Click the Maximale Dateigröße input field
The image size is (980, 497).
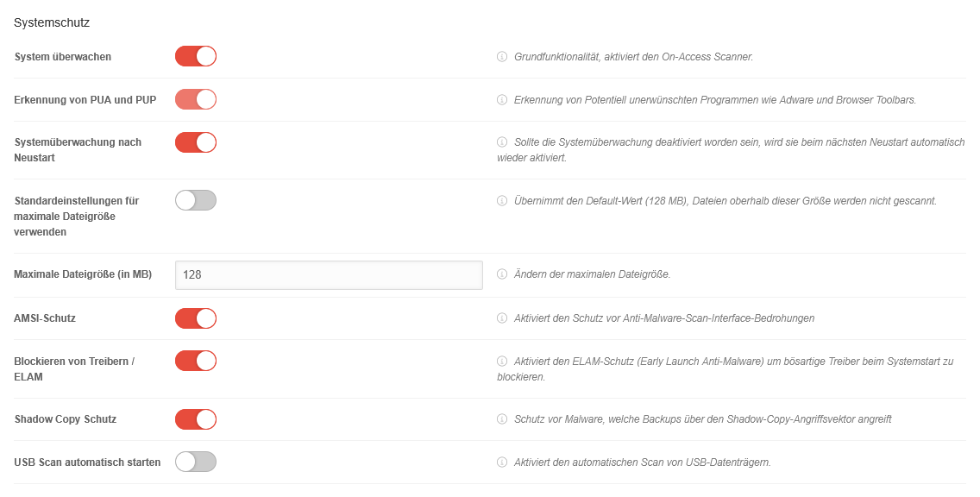pyautogui.click(x=328, y=275)
